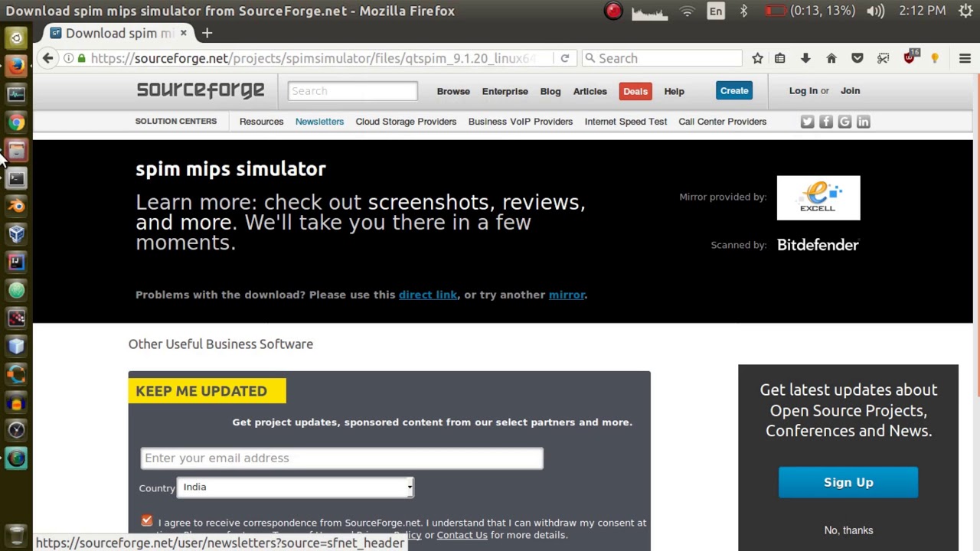Use the direct link for download
The width and height of the screenshot is (980, 551).
point(428,295)
